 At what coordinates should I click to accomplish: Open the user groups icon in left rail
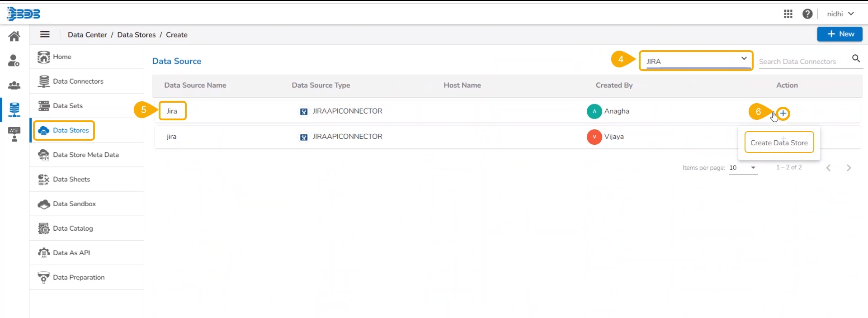coord(14,85)
